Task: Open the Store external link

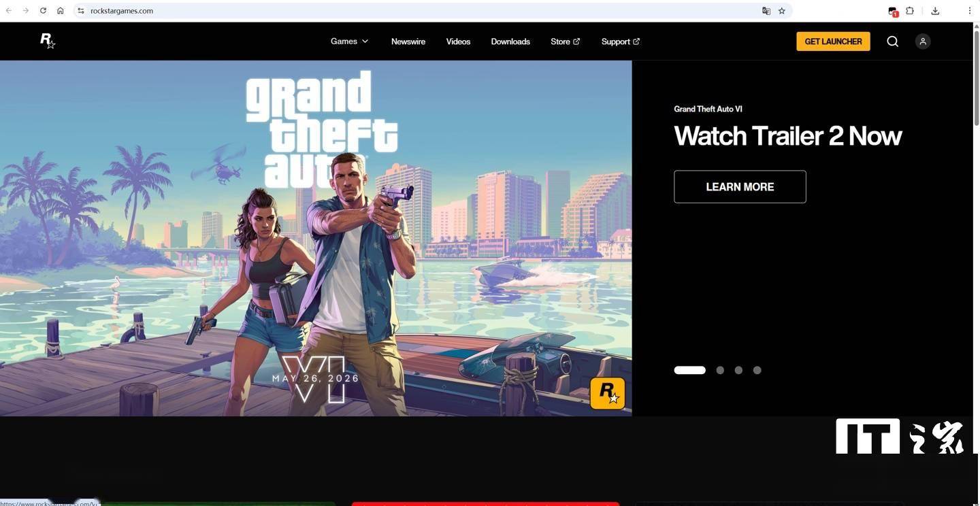Action: coord(566,41)
